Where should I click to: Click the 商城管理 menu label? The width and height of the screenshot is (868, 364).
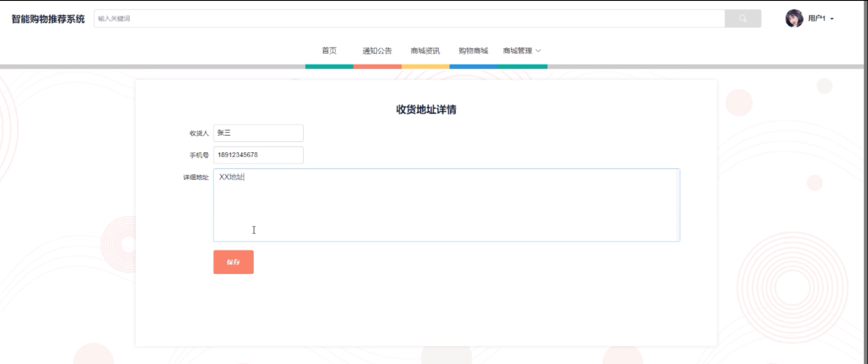517,51
